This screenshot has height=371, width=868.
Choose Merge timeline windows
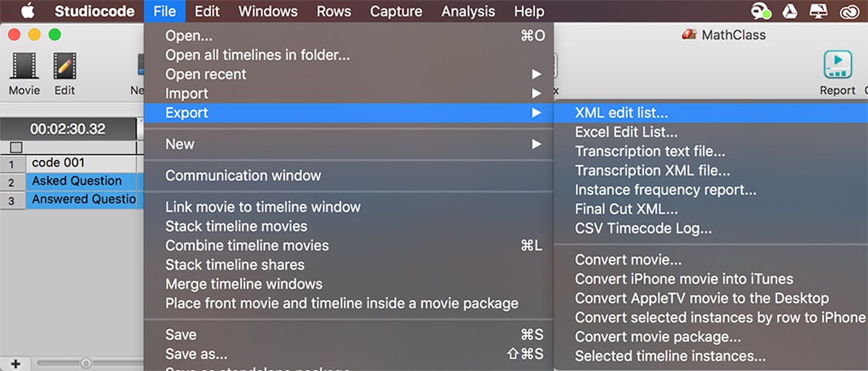[x=349, y=284]
